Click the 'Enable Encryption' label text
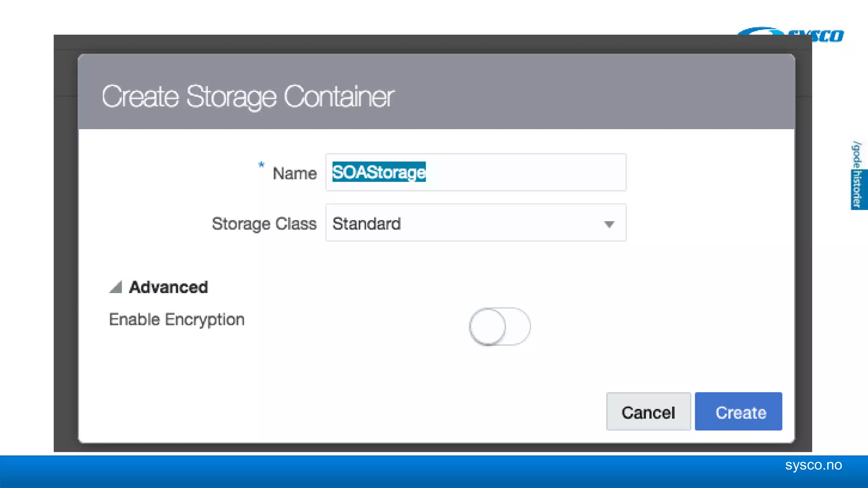Viewport: 868px width, 488px height. pyautogui.click(x=177, y=319)
